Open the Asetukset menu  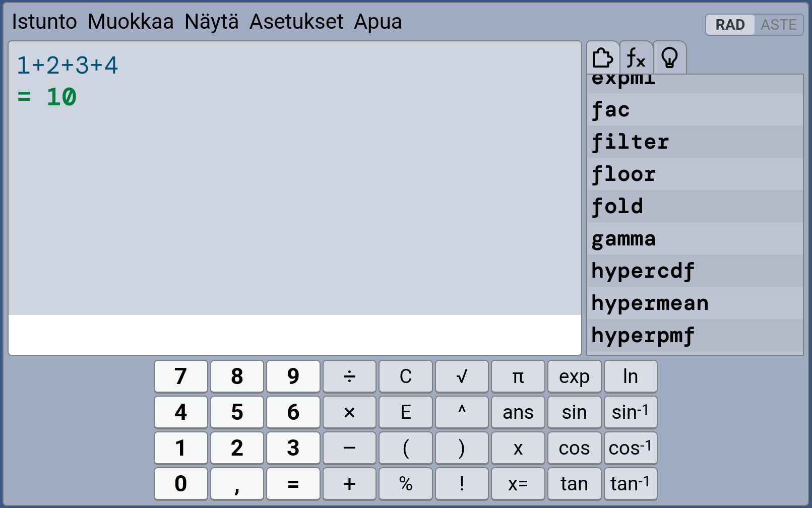(x=296, y=22)
